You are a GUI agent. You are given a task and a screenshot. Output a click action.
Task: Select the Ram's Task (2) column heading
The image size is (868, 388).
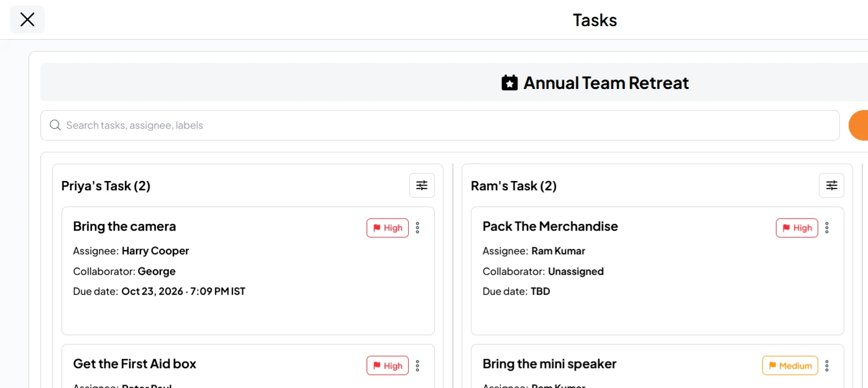514,186
